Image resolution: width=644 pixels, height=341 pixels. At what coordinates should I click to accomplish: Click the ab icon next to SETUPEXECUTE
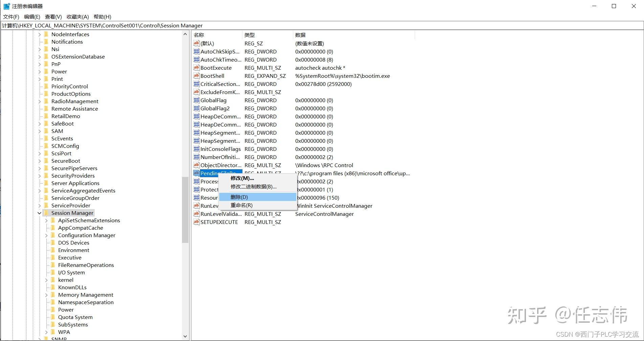pyautogui.click(x=196, y=222)
